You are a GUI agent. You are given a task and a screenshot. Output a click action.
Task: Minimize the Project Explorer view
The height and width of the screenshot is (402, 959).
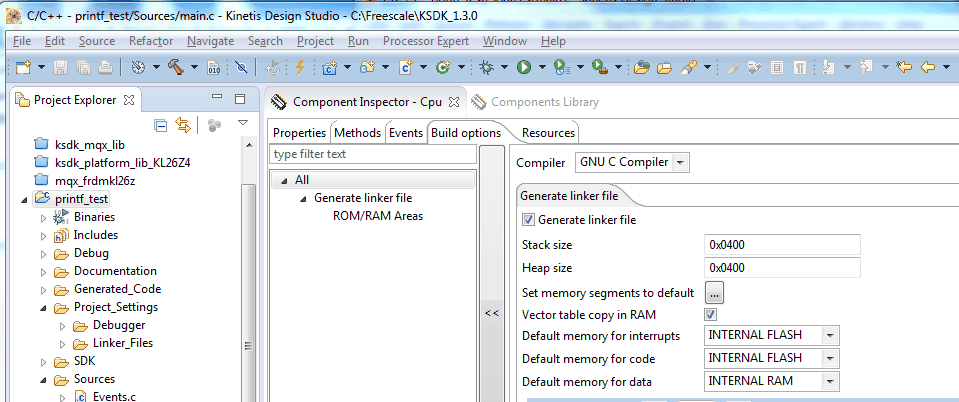tap(217, 98)
